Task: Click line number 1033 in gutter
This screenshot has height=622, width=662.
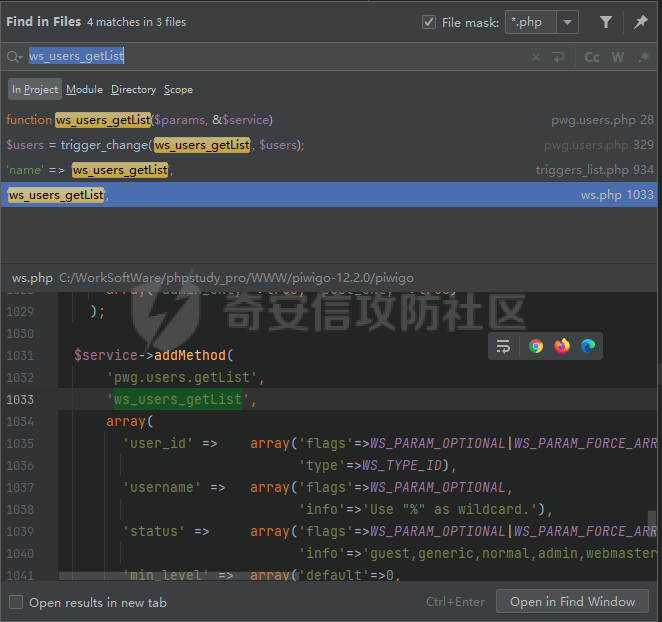Action: tap(20, 399)
